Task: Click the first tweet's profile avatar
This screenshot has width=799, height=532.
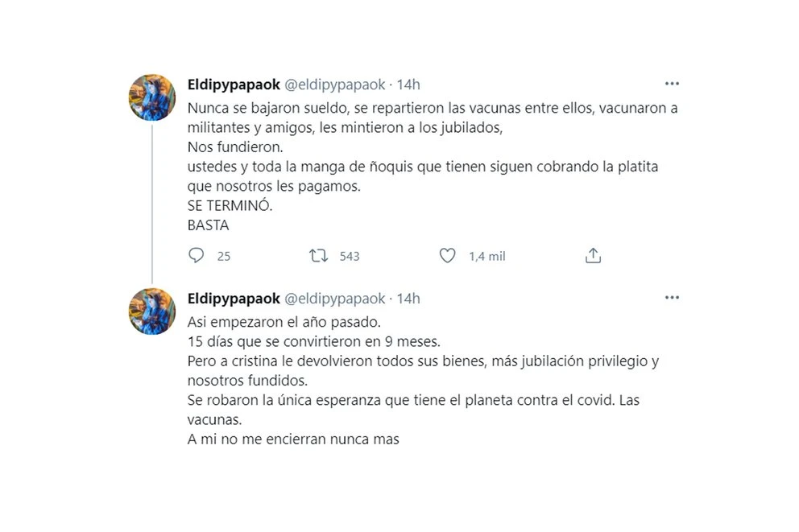Action: 152,97
